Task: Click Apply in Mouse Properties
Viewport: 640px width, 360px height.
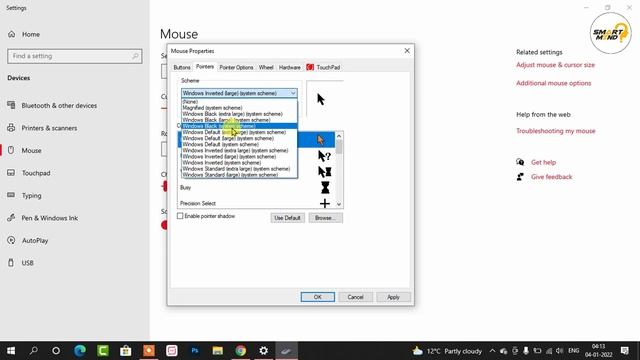Action: click(x=393, y=297)
